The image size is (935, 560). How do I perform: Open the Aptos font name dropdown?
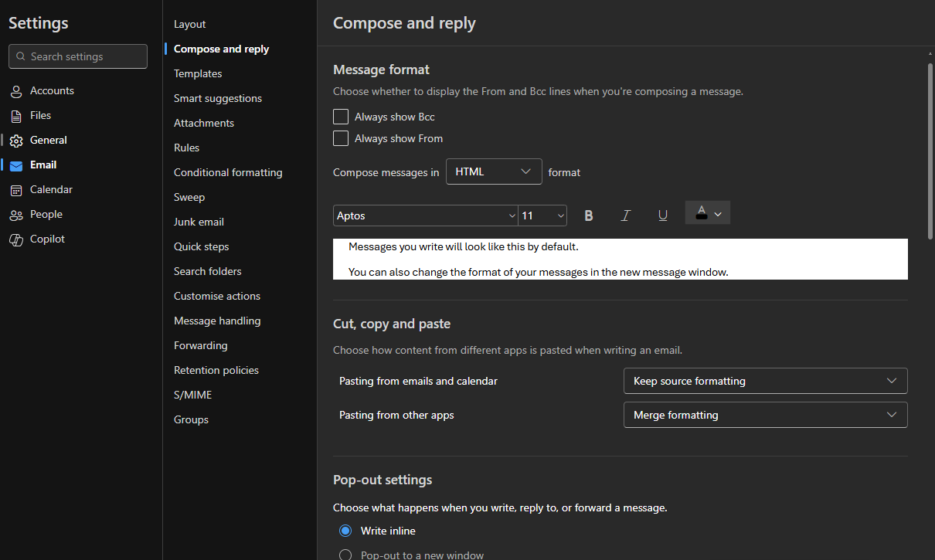tap(426, 216)
